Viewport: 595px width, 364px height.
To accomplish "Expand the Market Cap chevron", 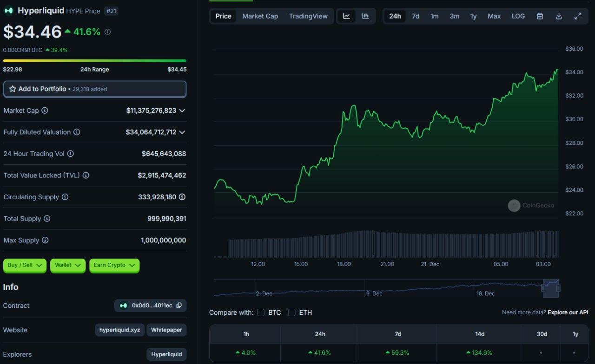I will click(182, 110).
